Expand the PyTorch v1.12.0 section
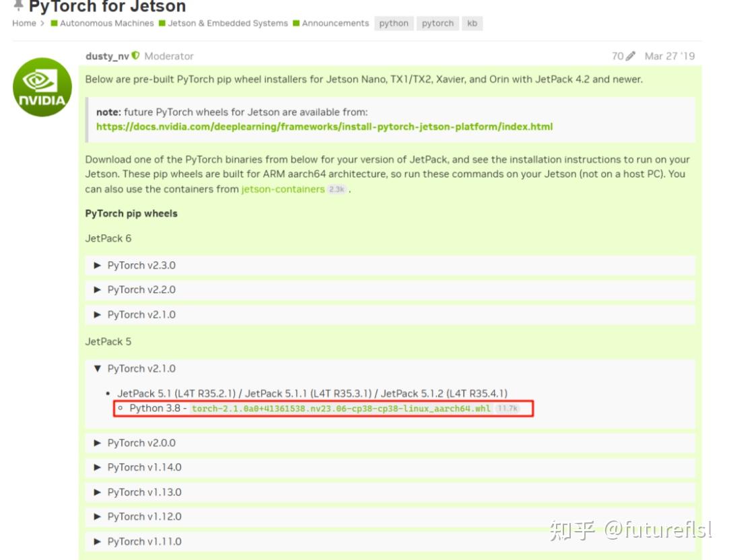Viewport: 731px width, 560px height. [x=390, y=517]
